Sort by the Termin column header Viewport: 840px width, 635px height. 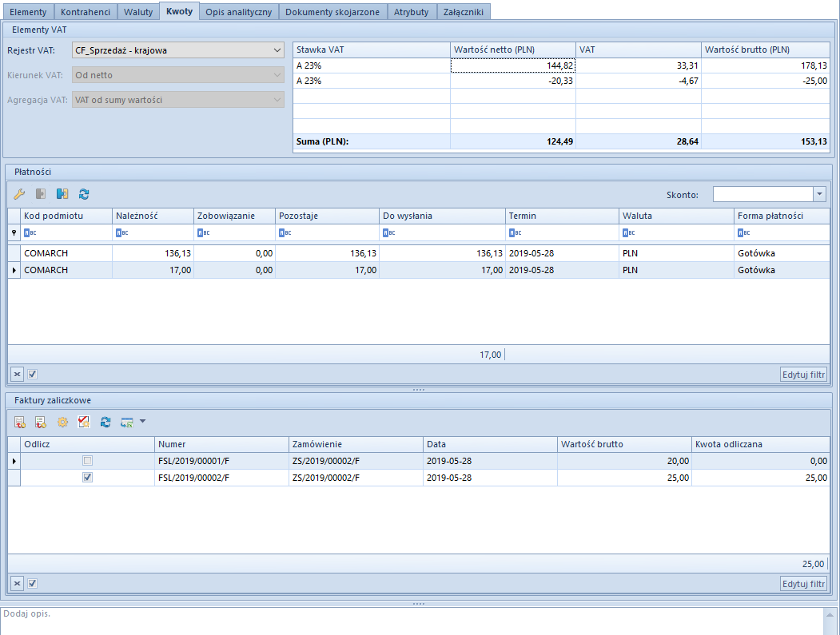click(x=562, y=216)
